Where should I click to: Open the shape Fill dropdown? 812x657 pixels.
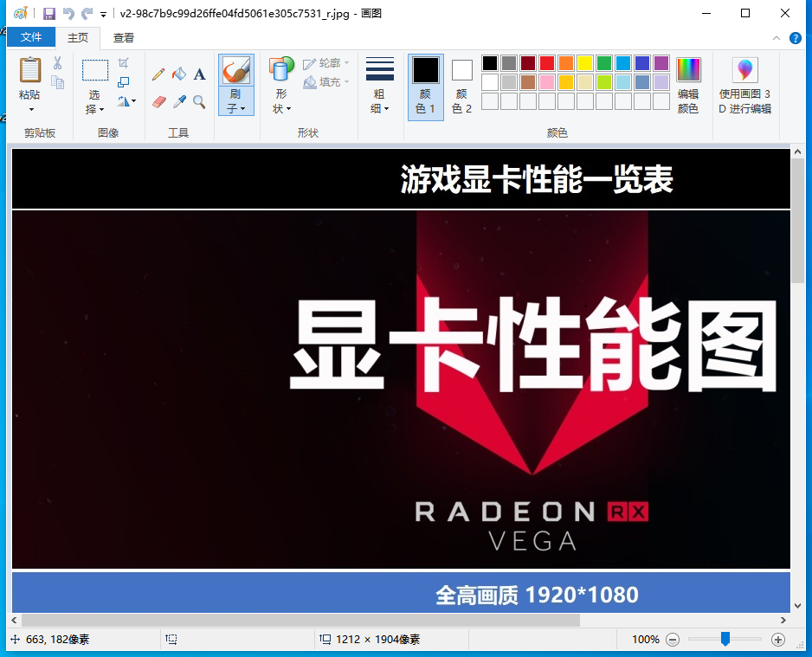[326, 82]
